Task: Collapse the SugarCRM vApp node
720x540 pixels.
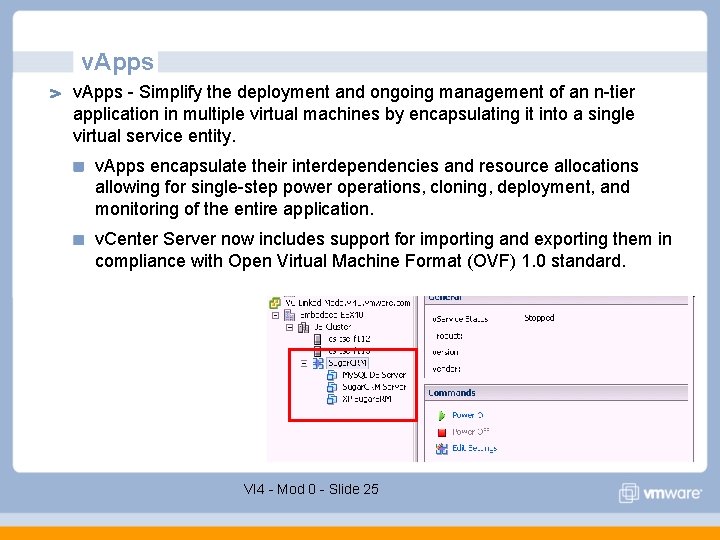Action: click(304, 363)
